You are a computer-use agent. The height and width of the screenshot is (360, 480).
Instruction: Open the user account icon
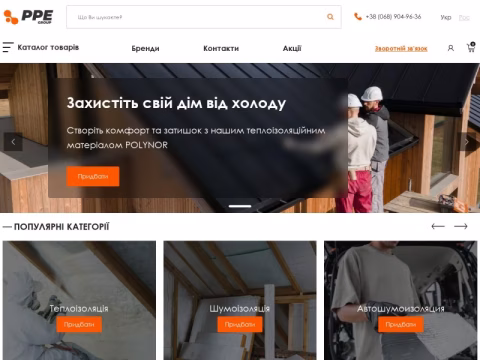451,48
